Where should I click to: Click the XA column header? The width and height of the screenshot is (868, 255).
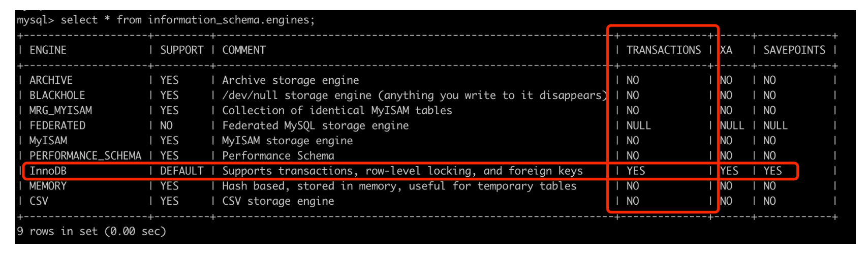click(x=726, y=50)
